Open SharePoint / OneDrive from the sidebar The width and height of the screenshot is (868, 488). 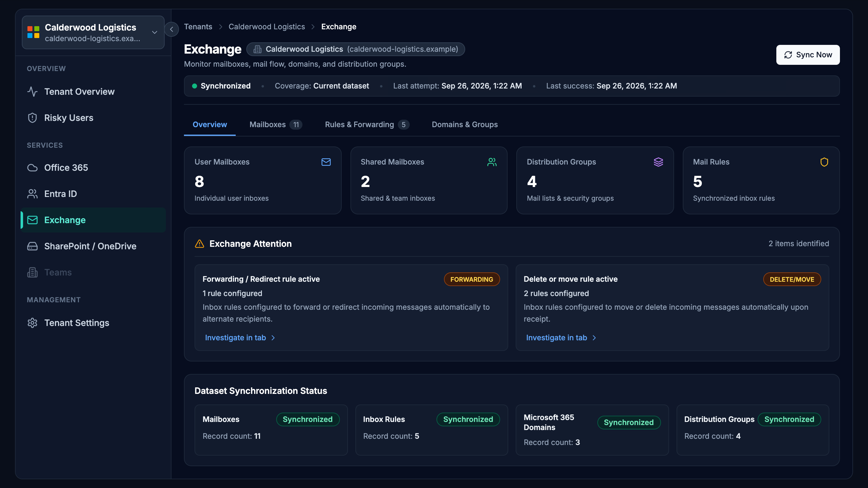tap(93, 246)
